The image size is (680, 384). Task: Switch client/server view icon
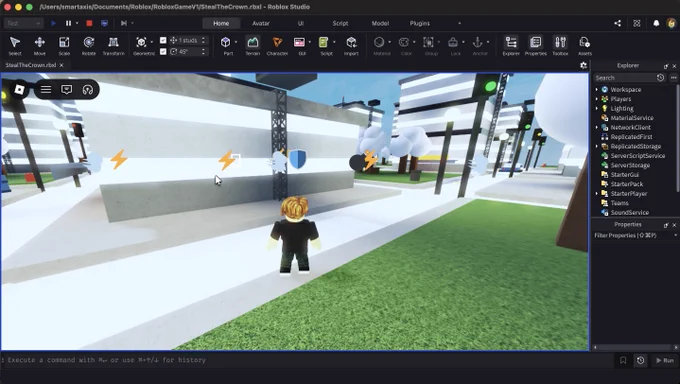point(105,23)
